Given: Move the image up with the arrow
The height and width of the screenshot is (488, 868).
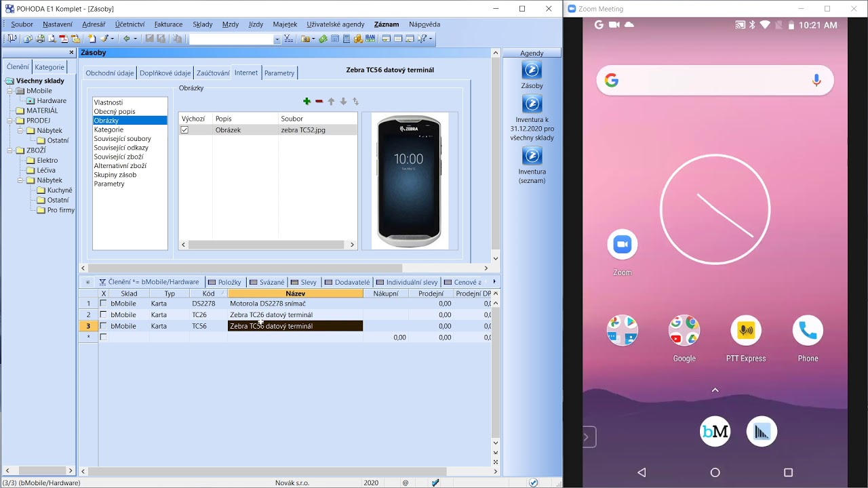Looking at the screenshot, I should pyautogui.click(x=331, y=102).
